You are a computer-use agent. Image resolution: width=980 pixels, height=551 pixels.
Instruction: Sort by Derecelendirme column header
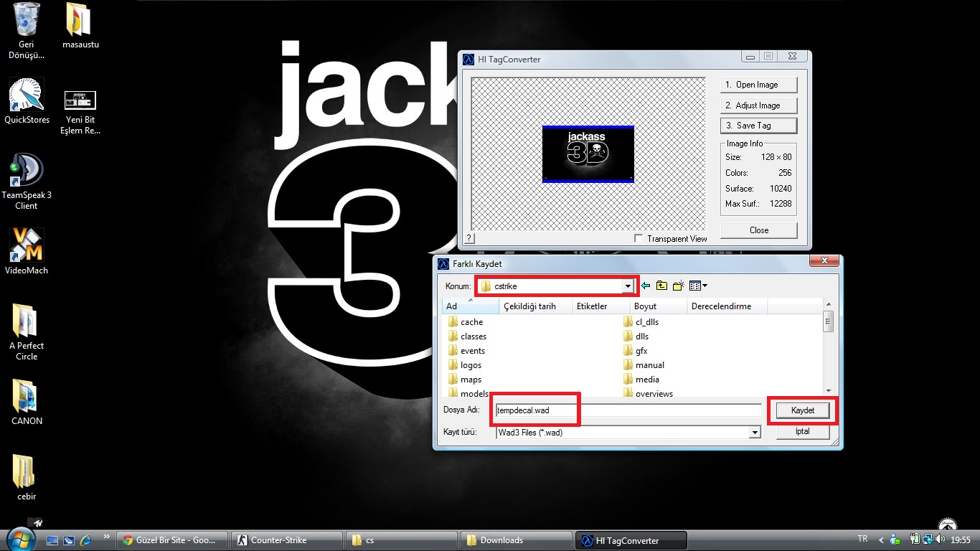point(727,306)
